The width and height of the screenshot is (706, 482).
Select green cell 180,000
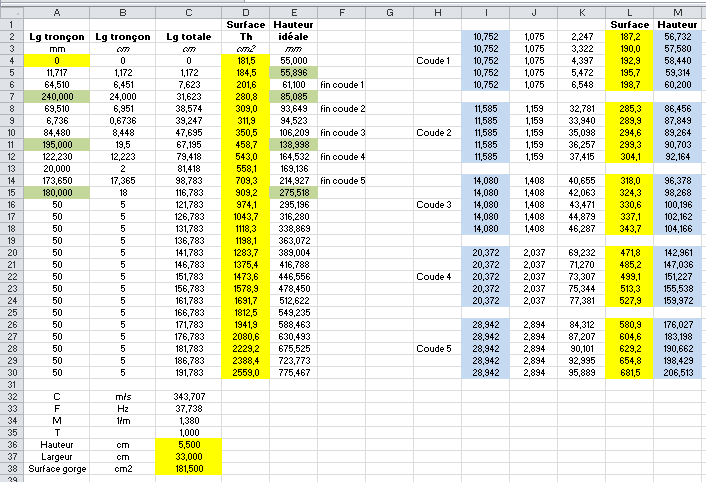[x=57, y=193]
